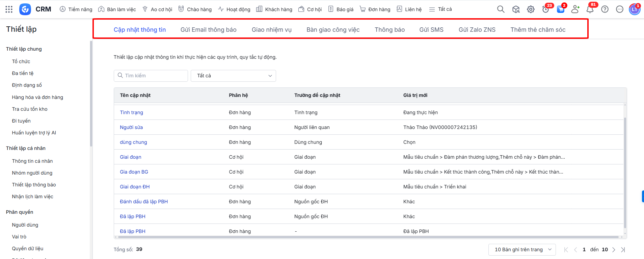Click the LT user avatar

pos(634,9)
